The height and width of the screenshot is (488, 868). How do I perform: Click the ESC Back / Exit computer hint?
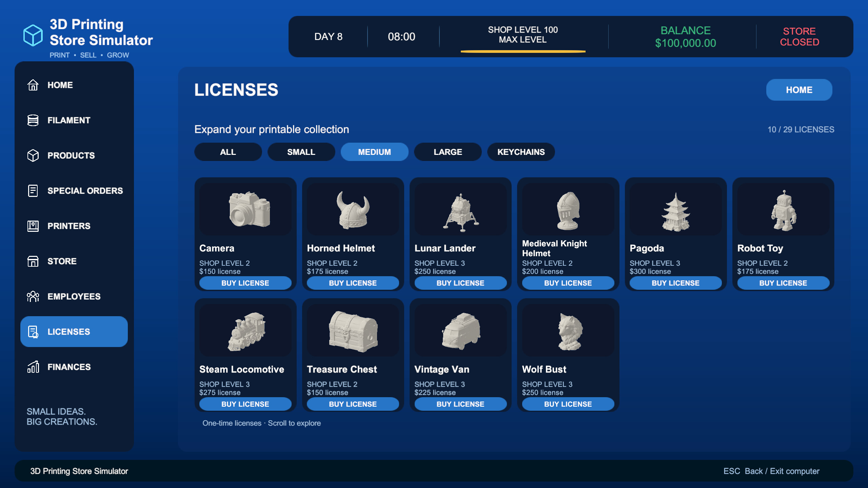pos(771,471)
